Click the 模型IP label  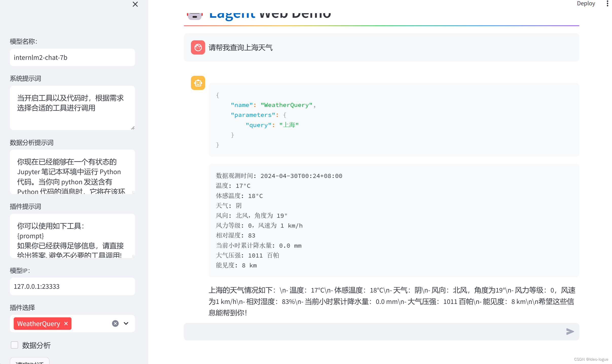click(20, 270)
